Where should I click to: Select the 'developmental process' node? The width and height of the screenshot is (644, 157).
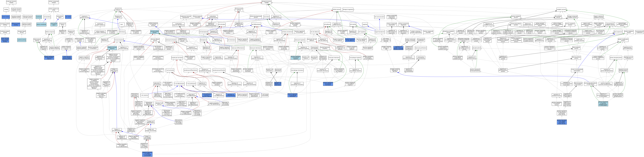click(x=239, y=9)
